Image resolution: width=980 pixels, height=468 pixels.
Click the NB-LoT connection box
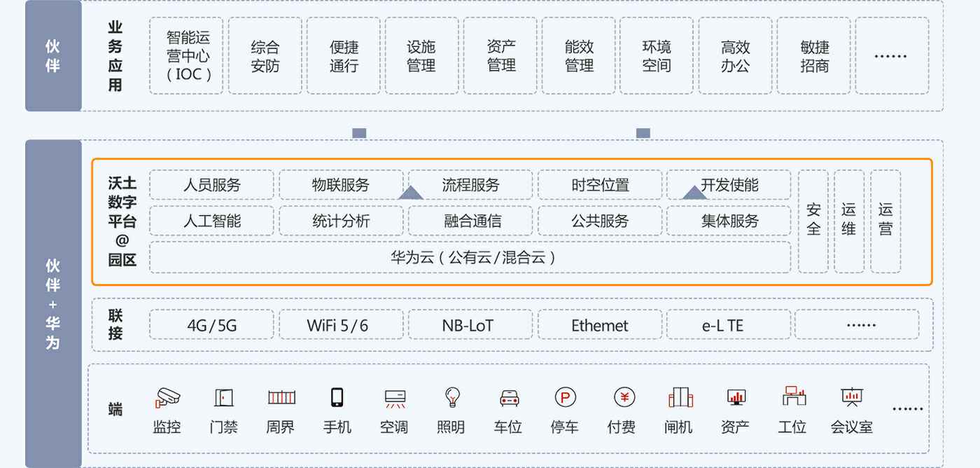pyautogui.click(x=470, y=325)
